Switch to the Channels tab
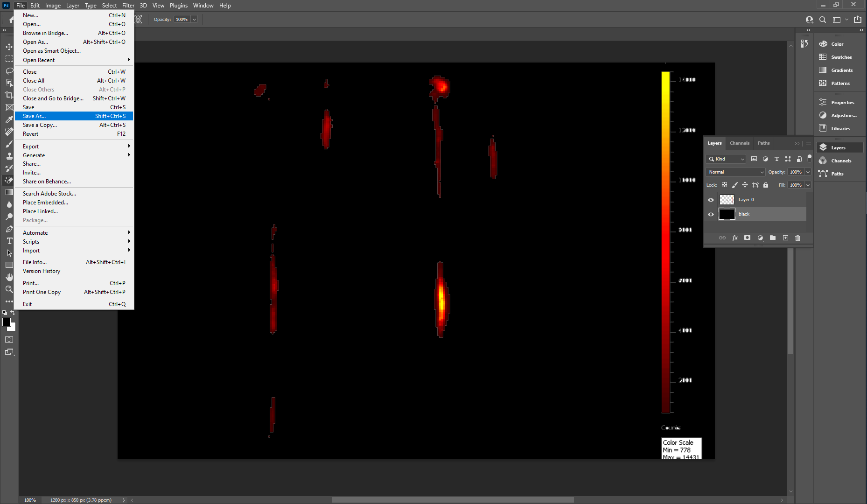The width and height of the screenshot is (867, 504). pos(739,143)
